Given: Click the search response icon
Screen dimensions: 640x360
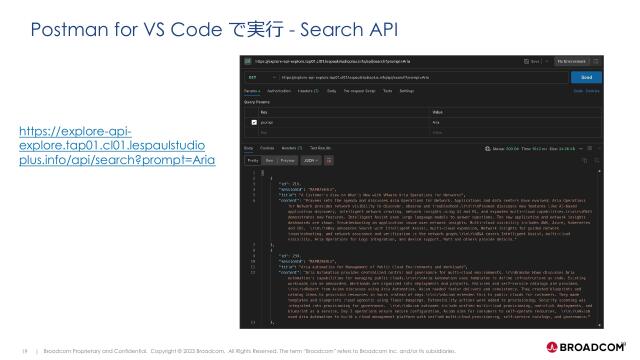Looking at the screenshot, I should point(596,160).
